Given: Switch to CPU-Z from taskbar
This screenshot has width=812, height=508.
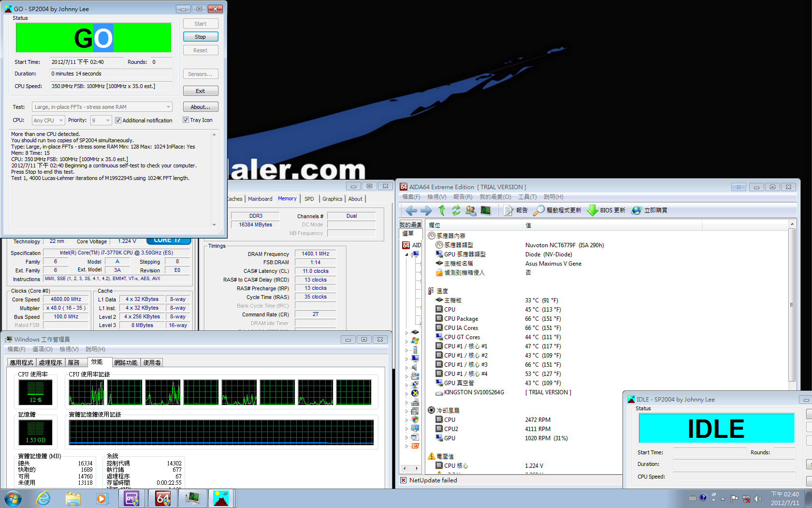Looking at the screenshot, I should point(132,498).
